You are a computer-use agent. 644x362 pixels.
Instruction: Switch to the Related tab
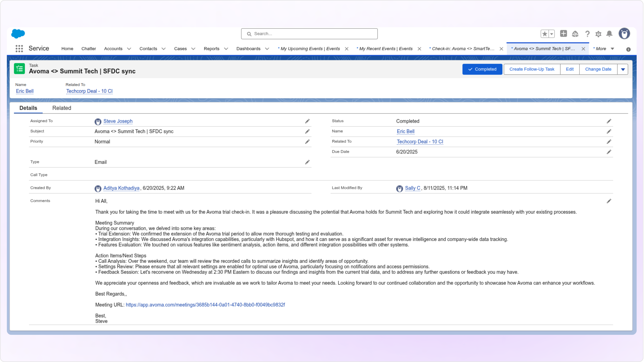click(62, 108)
